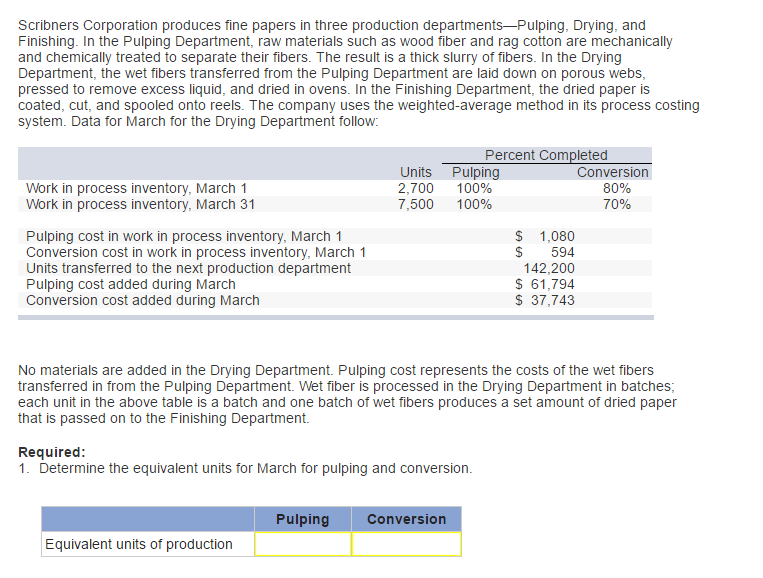Click the $1,080 pulping cost value

click(x=545, y=236)
